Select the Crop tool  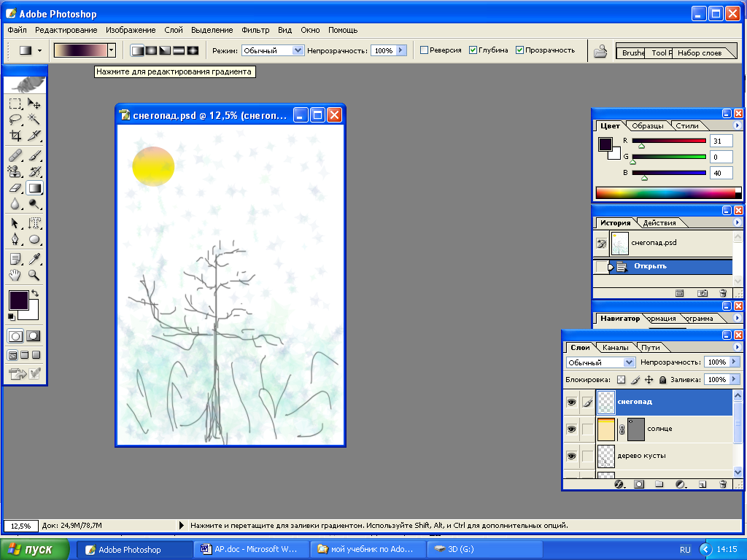[15, 136]
